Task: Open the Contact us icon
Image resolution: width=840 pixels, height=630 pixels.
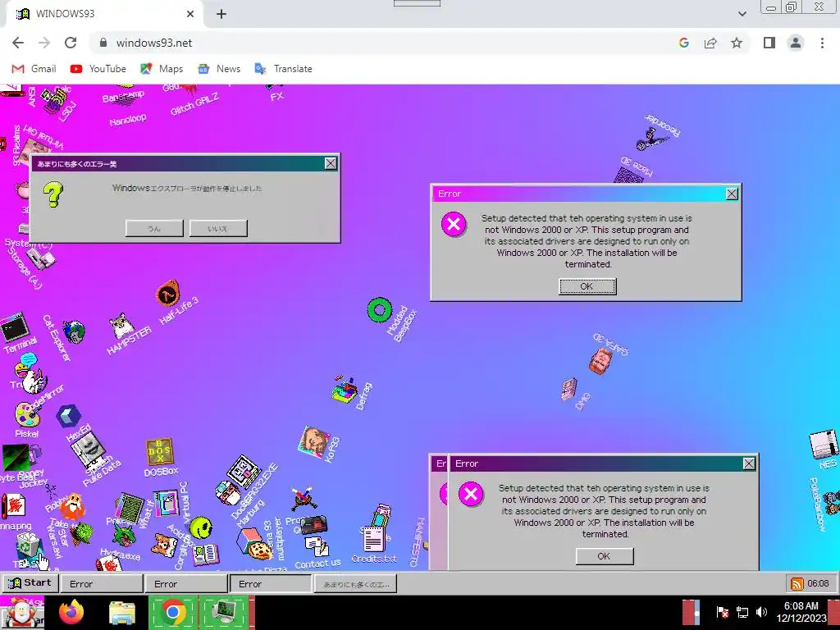Action: [x=317, y=546]
